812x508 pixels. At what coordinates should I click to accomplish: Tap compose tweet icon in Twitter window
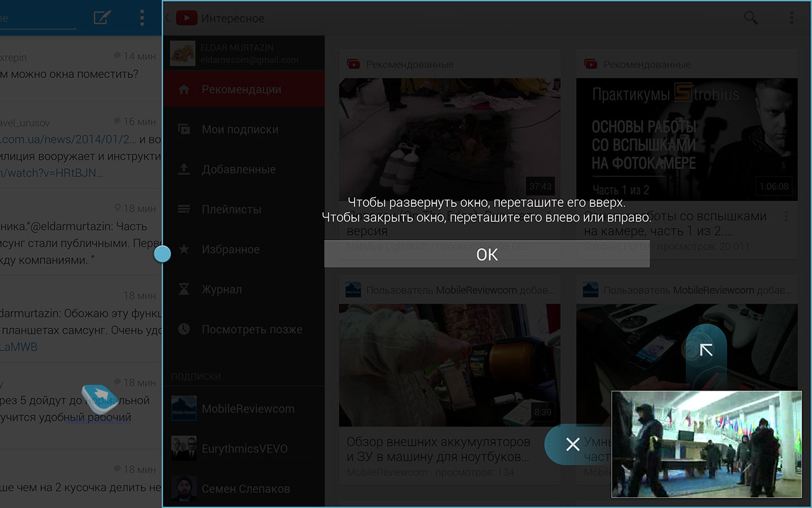tap(102, 18)
